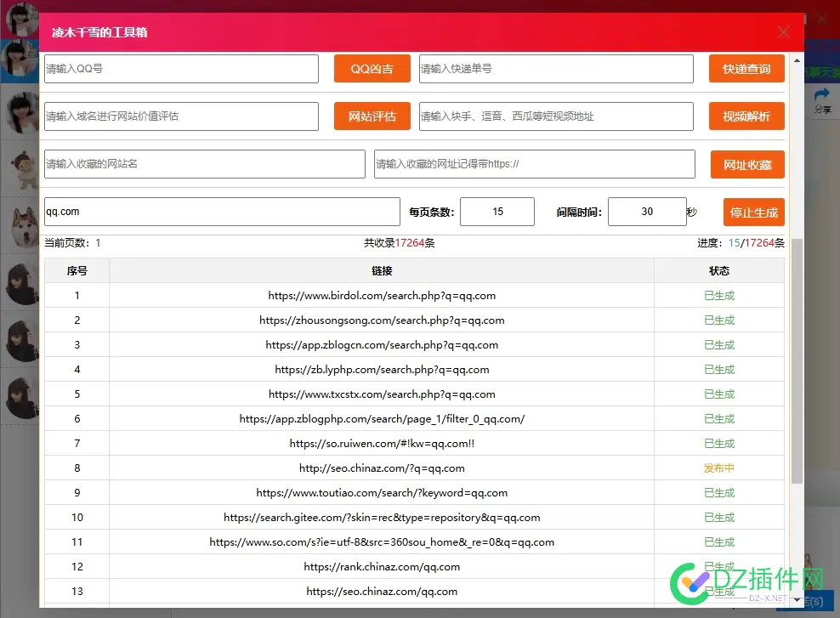Image resolution: width=840 pixels, height=618 pixels.
Task: Click the husky dog avatar in background list
Action: 25,226
